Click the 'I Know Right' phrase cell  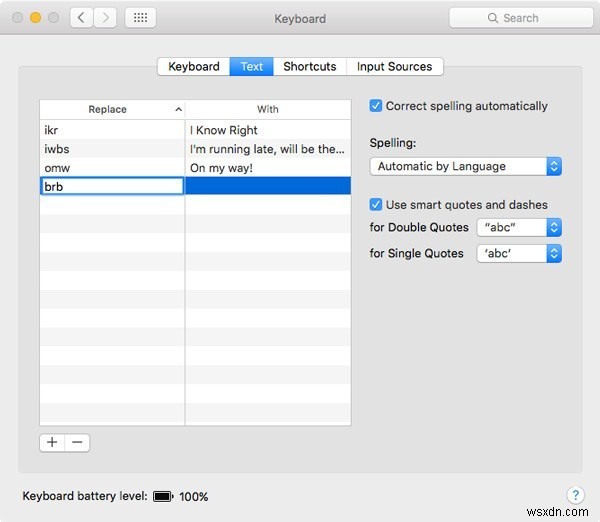pyautogui.click(x=268, y=130)
